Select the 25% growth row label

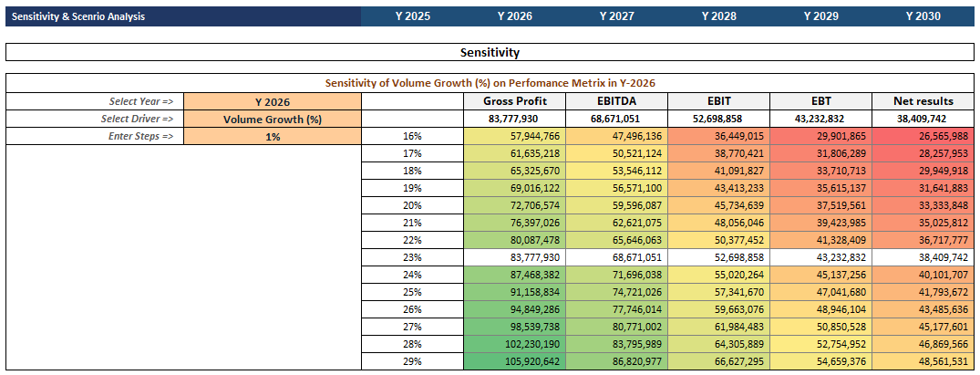(x=412, y=292)
